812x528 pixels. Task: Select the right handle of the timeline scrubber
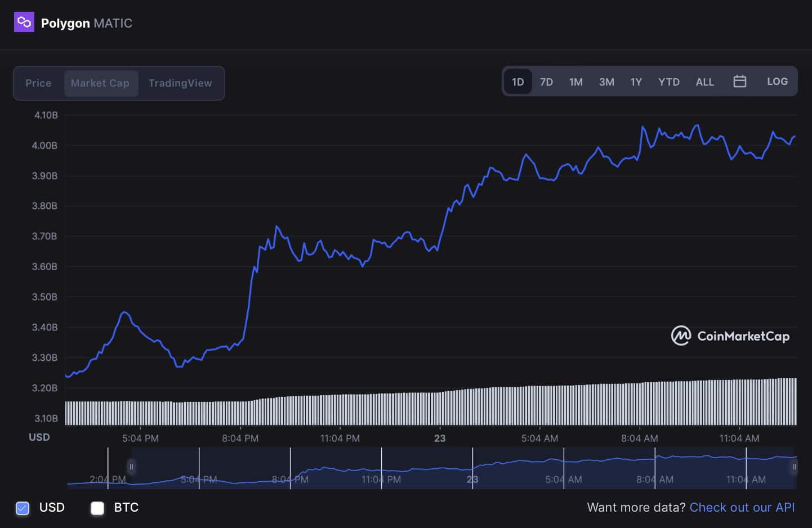pyautogui.click(x=795, y=467)
